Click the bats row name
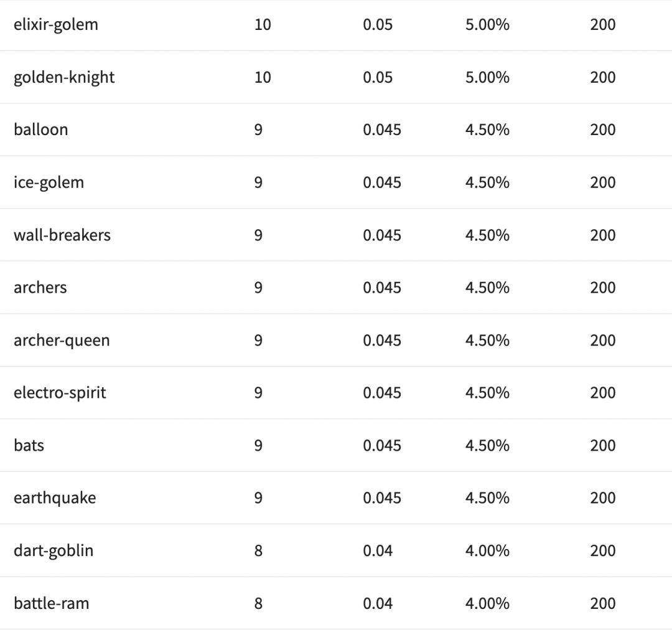Viewport: 672px width, 630px height. [x=29, y=446]
